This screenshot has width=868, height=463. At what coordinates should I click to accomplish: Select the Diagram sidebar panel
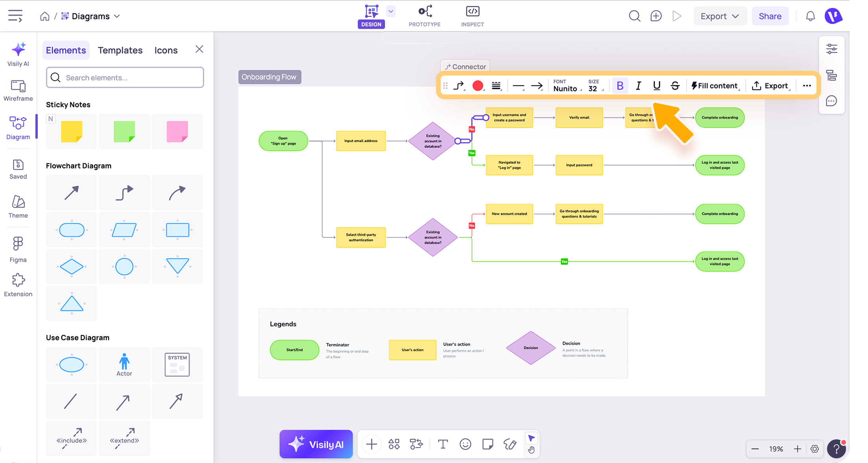(18, 128)
